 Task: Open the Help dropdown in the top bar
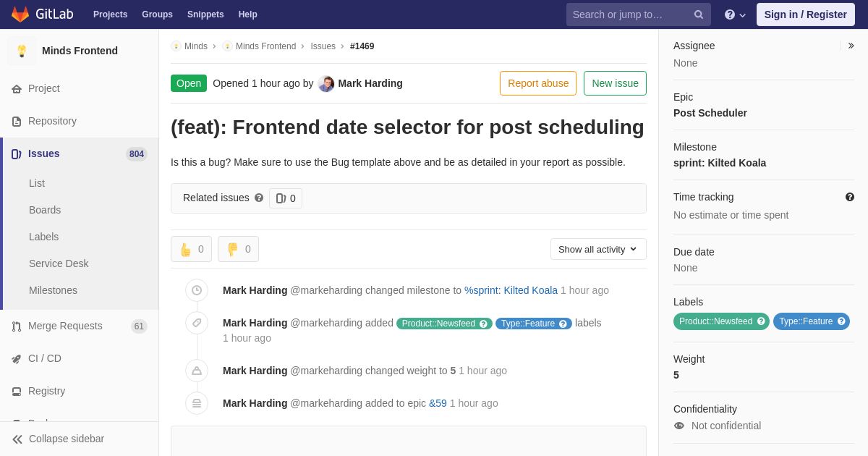click(x=735, y=14)
